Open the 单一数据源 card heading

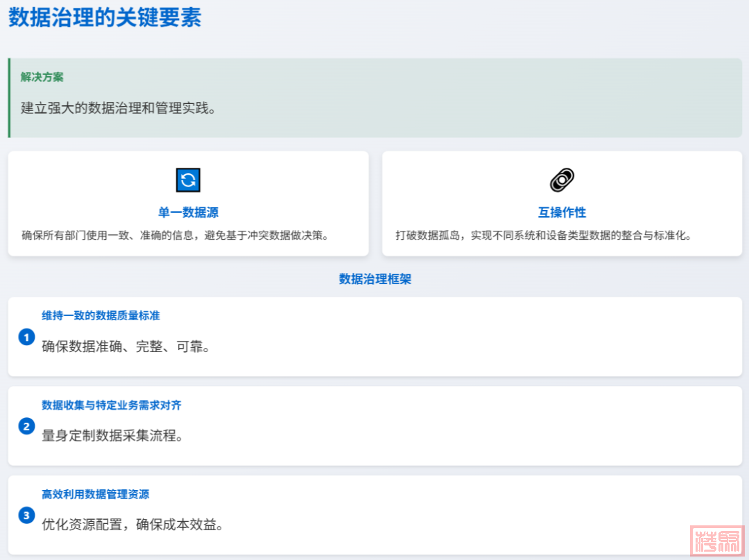click(188, 213)
